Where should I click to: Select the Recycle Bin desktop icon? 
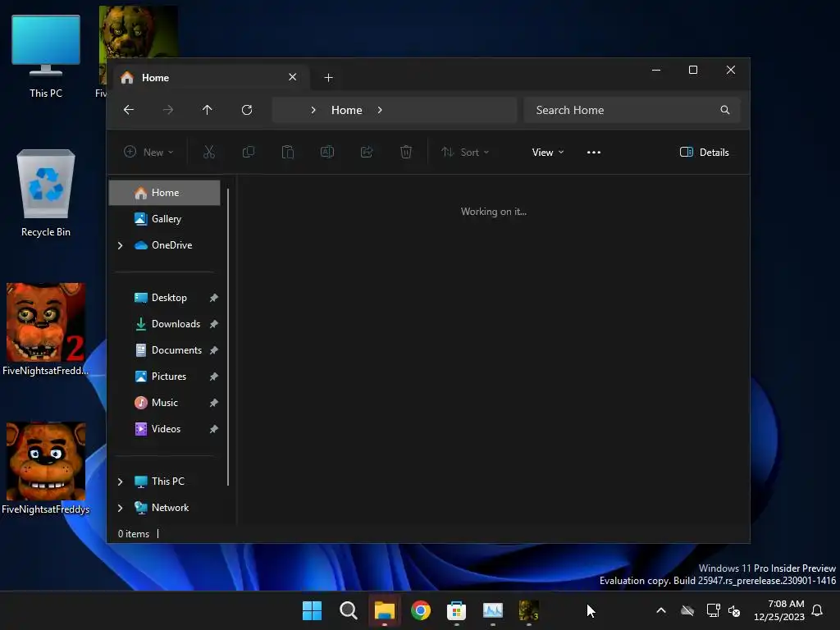click(x=46, y=194)
